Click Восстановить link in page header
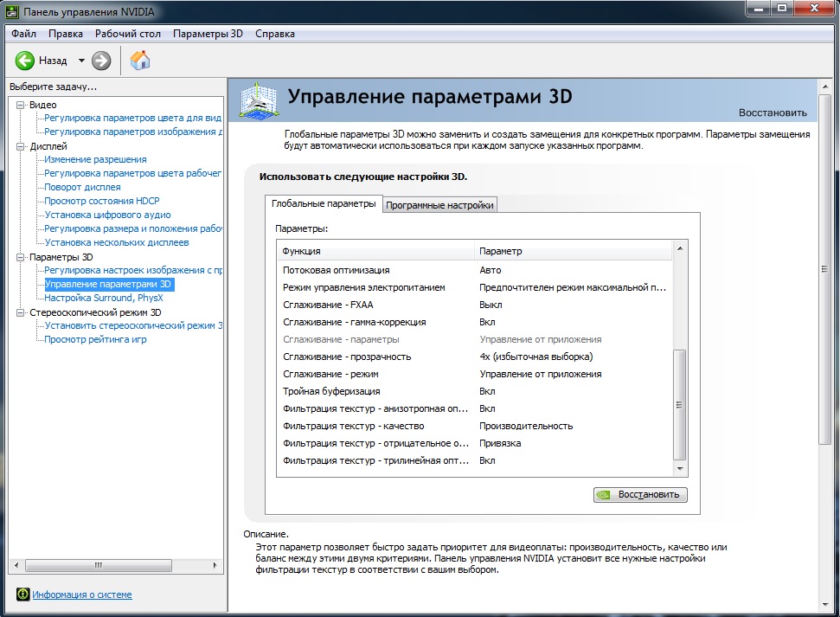This screenshot has height=617, width=840. click(x=773, y=112)
